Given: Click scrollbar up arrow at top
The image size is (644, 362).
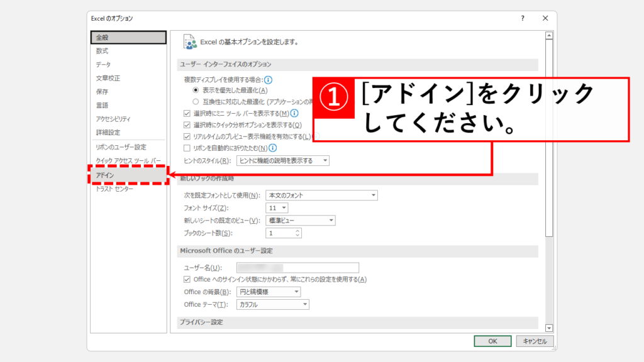Looking at the screenshot, I should point(549,36).
